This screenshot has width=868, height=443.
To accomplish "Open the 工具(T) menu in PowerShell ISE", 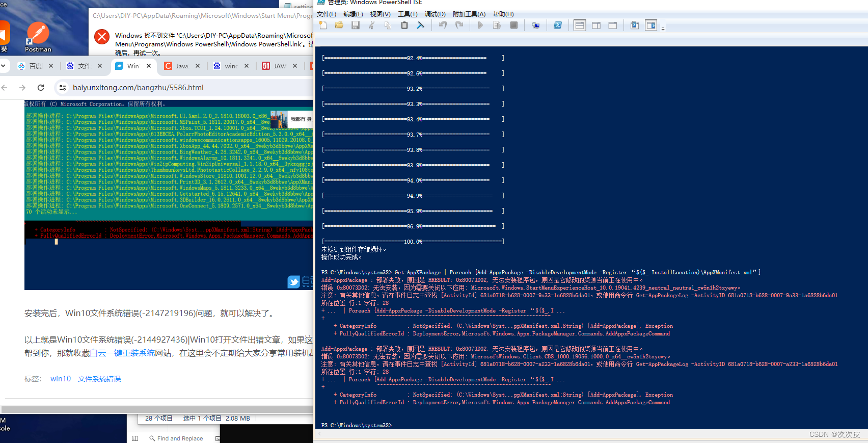I will [408, 14].
